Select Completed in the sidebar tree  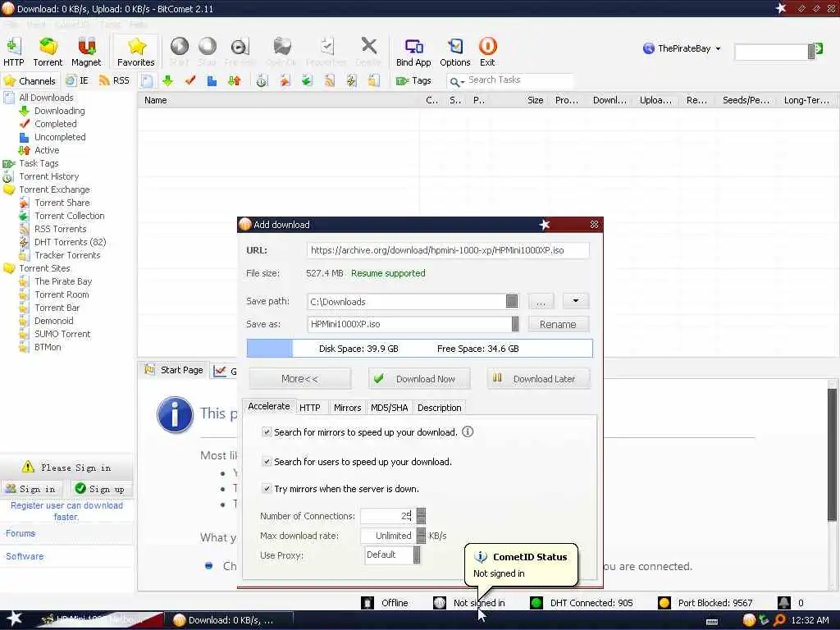click(56, 124)
